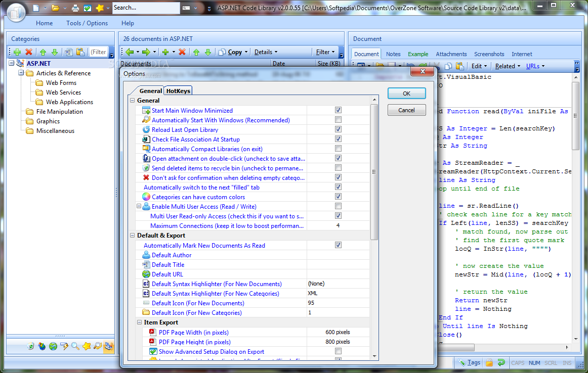Screen dimensions: 588x373
Task: Enable Multi User Access Read/Write checkbox
Action: coord(338,206)
